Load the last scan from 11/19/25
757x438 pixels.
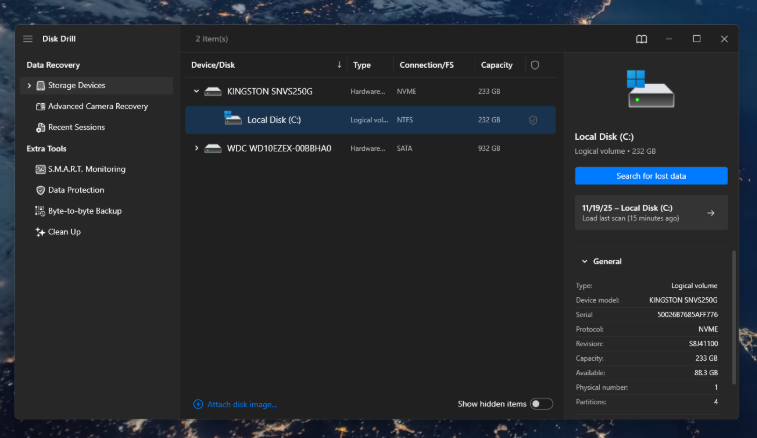(x=651, y=213)
